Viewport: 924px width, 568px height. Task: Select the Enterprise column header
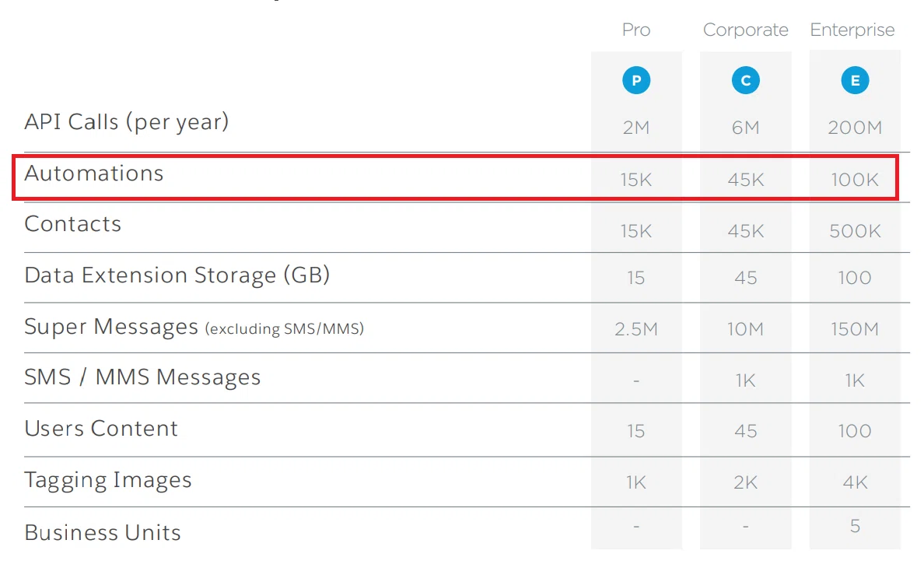(852, 30)
